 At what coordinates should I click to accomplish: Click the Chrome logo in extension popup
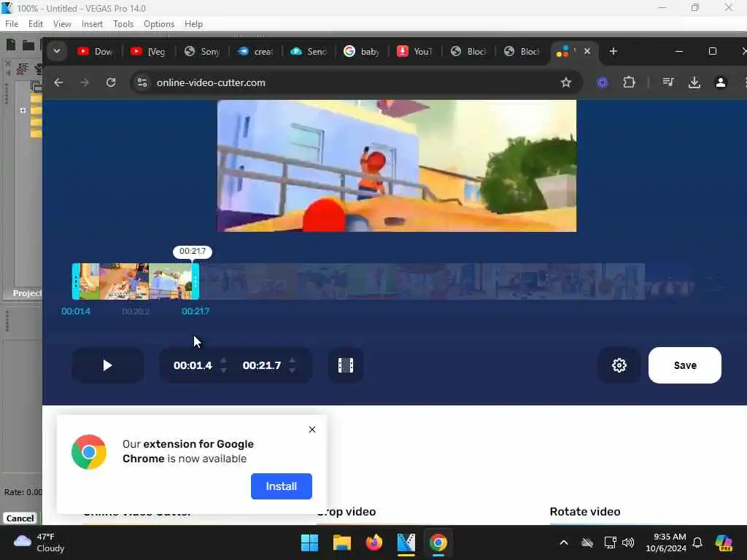point(89,452)
